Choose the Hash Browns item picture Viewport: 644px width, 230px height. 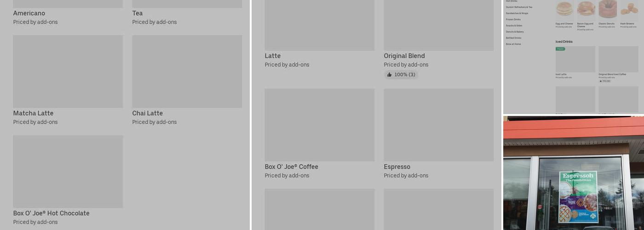click(x=629, y=9)
